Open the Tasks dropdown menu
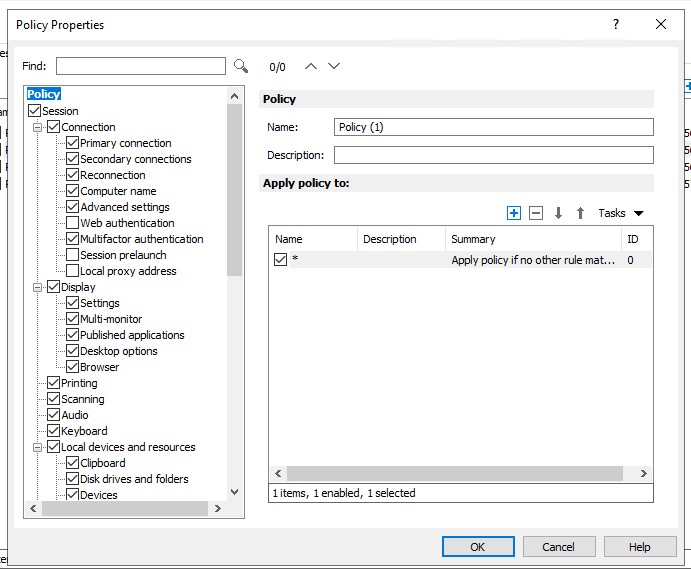Viewport: 691px width, 569px height. [x=620, y=213]
